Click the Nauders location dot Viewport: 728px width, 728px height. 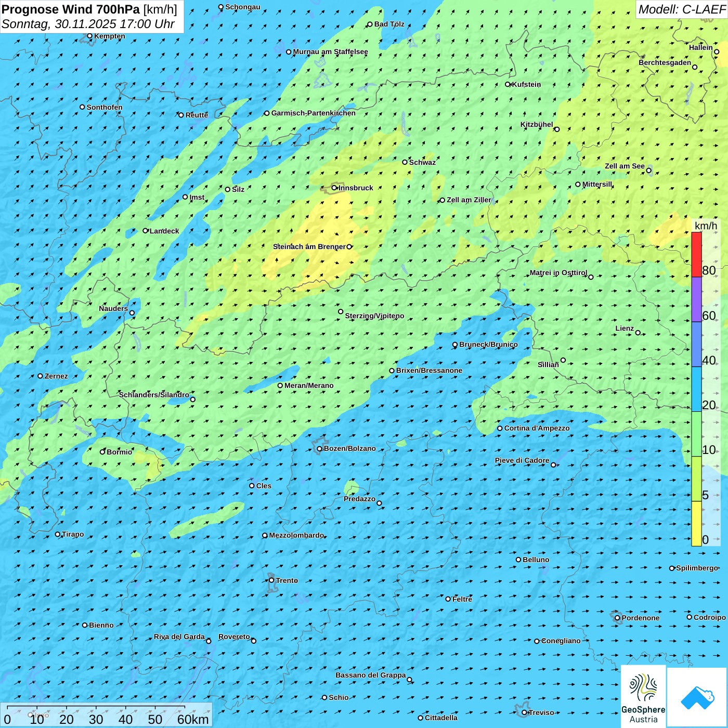pos(132,313)
